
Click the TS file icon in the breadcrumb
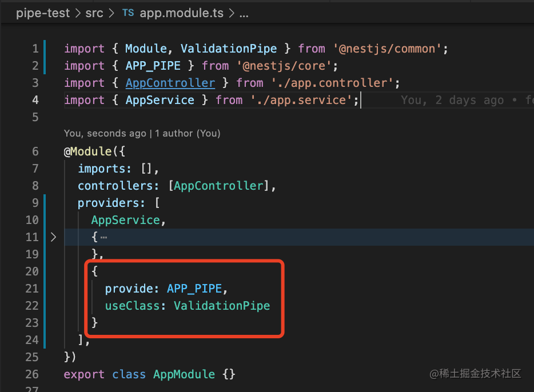tap(127, 13)
